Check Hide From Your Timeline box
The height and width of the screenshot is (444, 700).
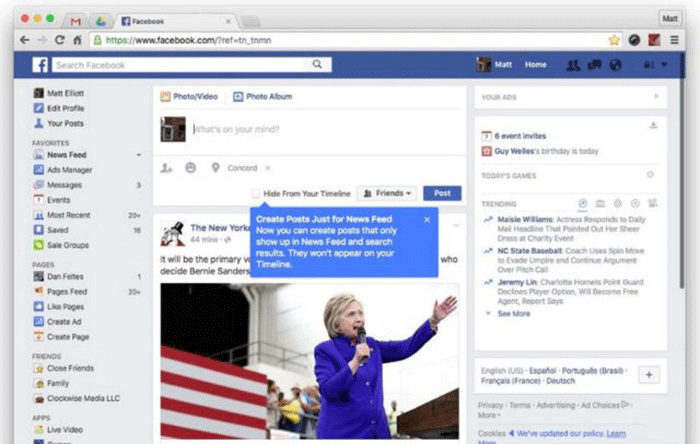click(255, 194)
